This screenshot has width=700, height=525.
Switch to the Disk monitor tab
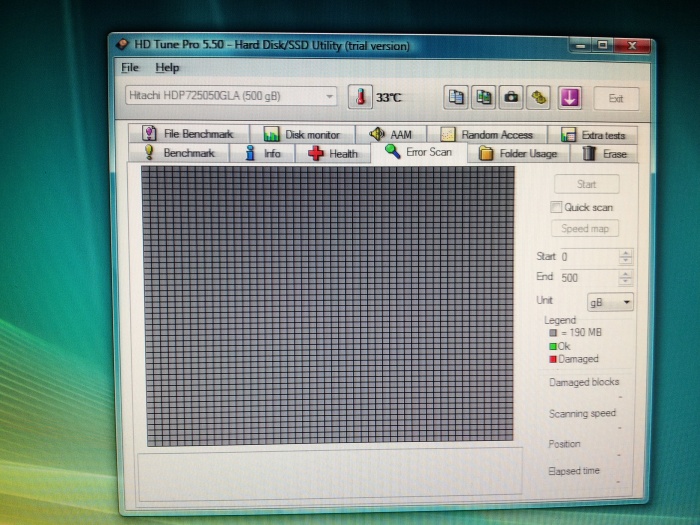tap(302, 134)
